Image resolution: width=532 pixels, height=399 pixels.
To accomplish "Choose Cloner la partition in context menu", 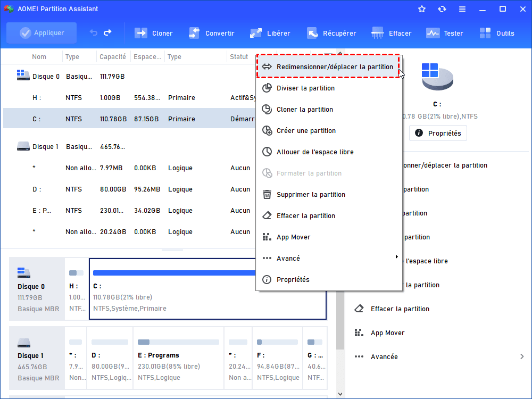I will pyautogui.click(x=329, y=109).
